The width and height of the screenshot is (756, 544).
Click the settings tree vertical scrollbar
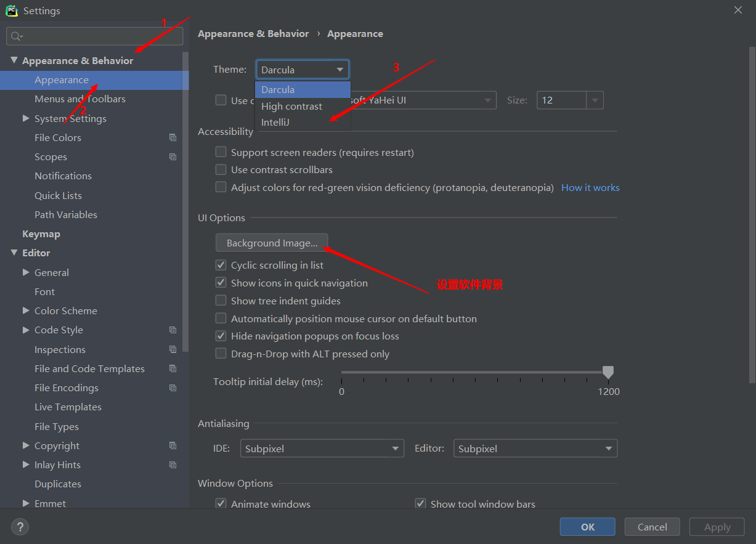coord(185,201)
